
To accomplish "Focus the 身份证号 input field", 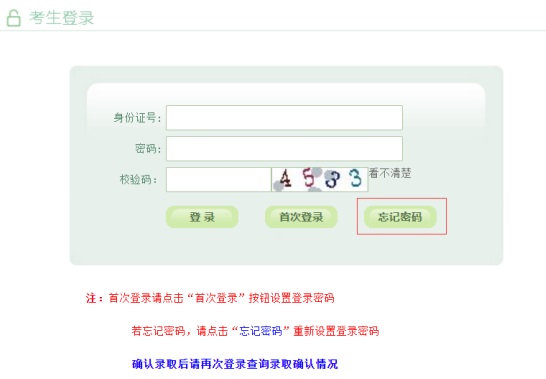I will click(284, 118).
